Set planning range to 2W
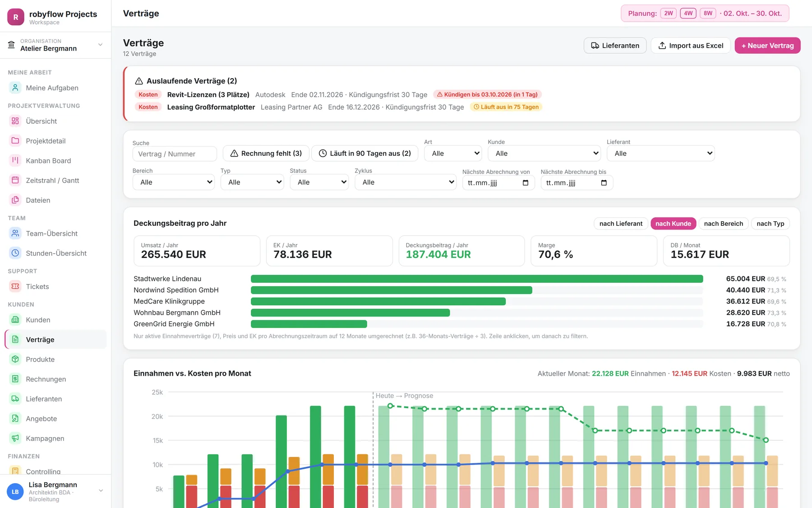The width and height of the screenshot is (812, 508). click(669, 13)
